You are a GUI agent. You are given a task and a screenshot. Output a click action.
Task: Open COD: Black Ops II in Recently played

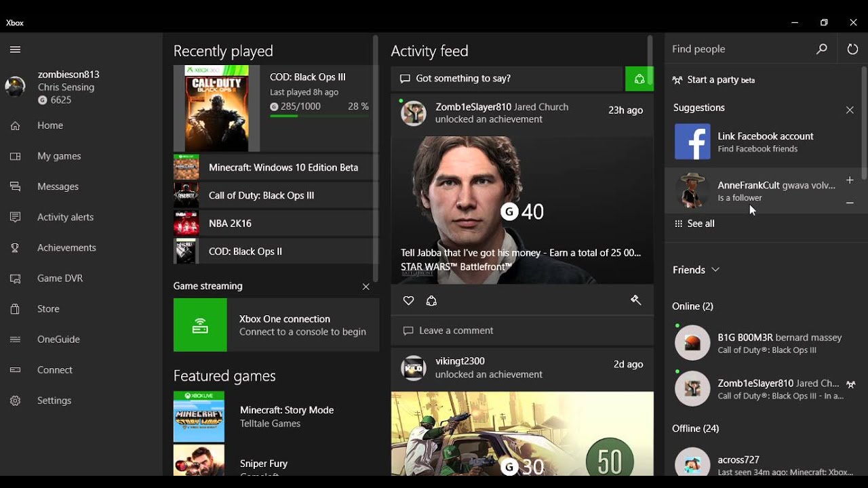point(275,251)
